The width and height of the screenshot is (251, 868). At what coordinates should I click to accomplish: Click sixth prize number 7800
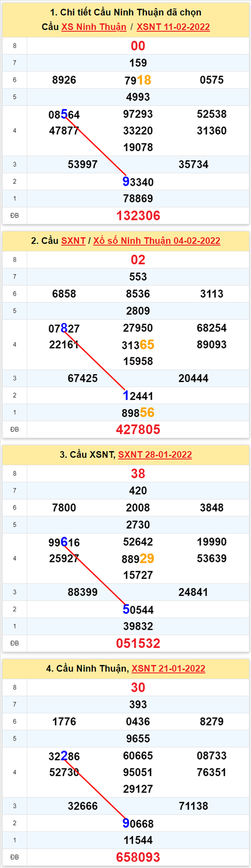click(x=64, y=507)
